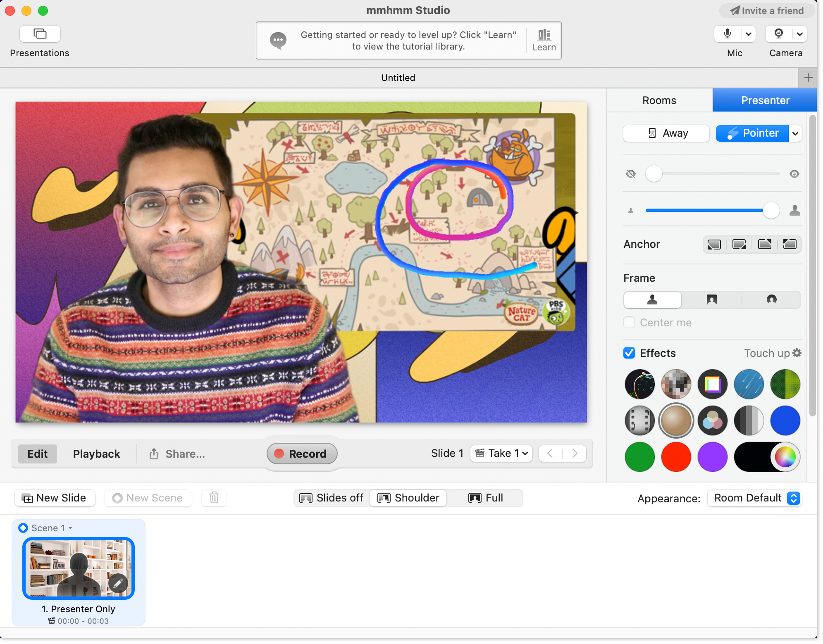Choose the red color swatch
The width and height of the screenshot is (823, 644).
(676, 457)
